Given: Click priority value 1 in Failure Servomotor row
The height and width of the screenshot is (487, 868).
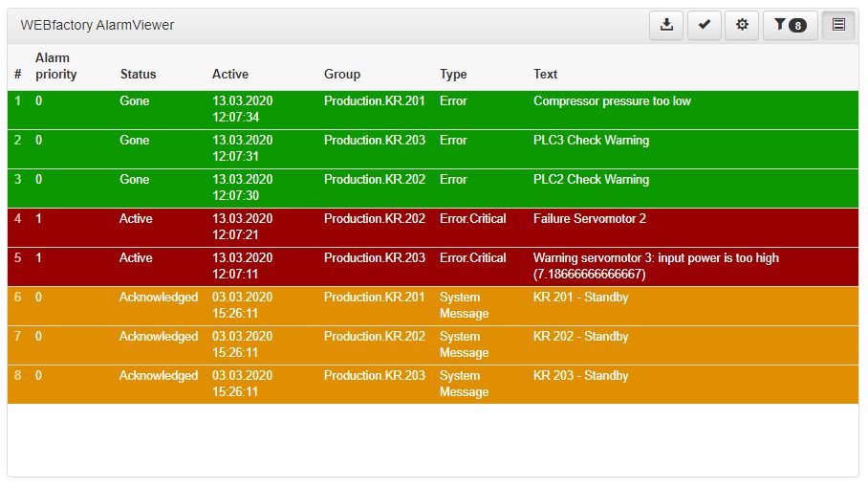Looking at the screenshot, I should click(38, 218).
